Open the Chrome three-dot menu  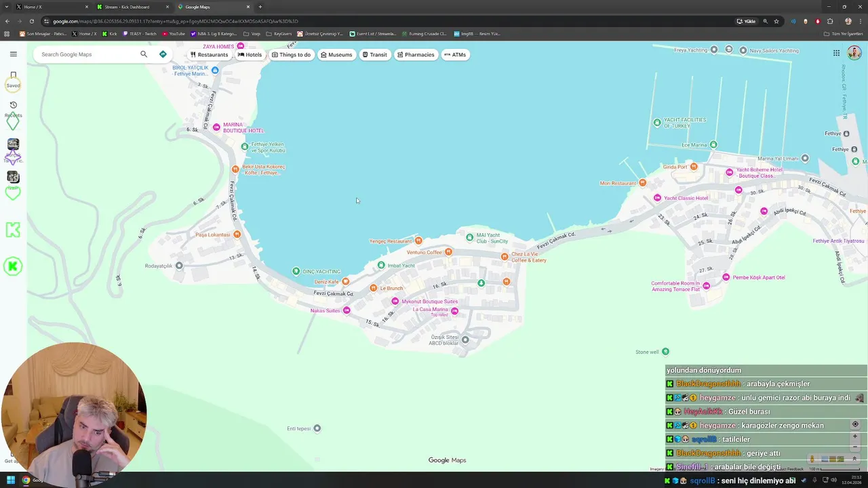pos(860,21)
